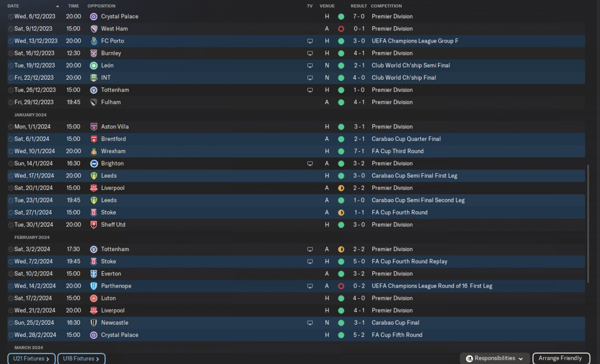Click the Arrange Friendly button
Viewport: 600px width, 364px height.
561,358
